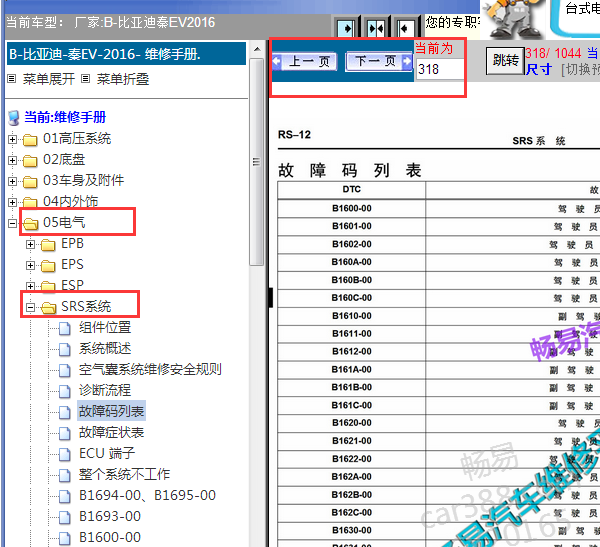Click DTC cell B1601-00

[352, 226]
